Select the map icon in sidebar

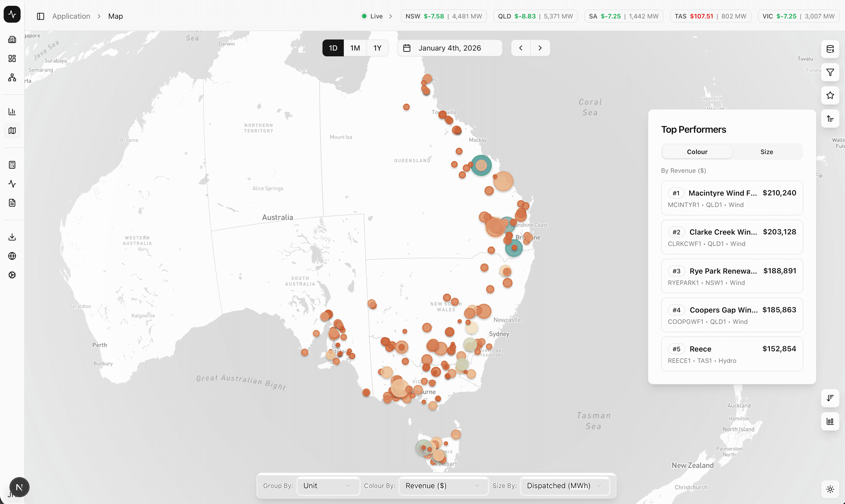12,131
